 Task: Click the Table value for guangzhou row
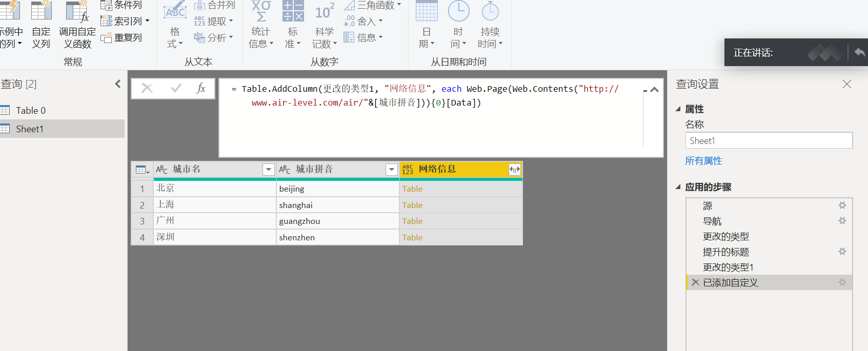point(412,221)
